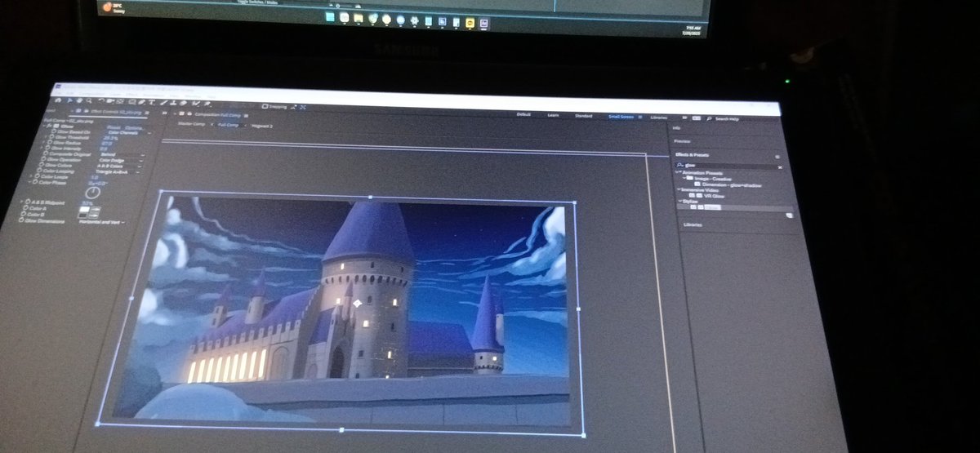Click the Color B eyedropper icon
980x453 pixels.
pyautogui.click(x=94, y=215)
